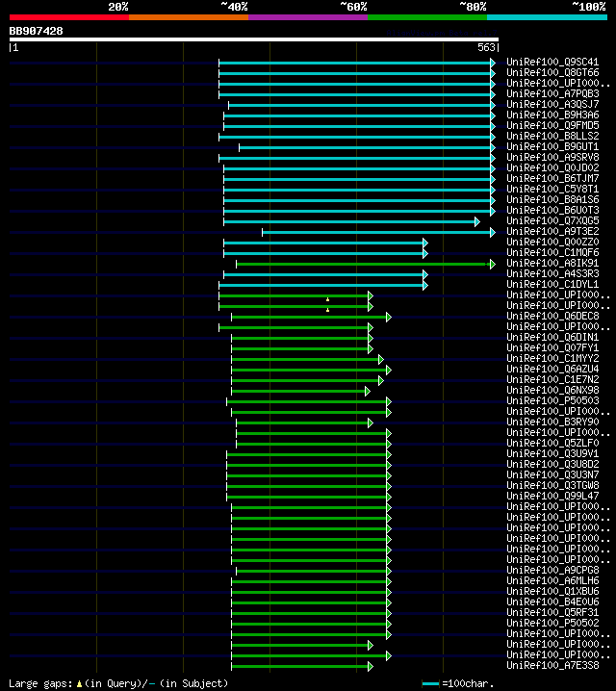Image resolution: width=616 pixels, height=691 pixels.
Task: Click the cyan alignment bar of Q9SC41
Action: coord(357,63)
